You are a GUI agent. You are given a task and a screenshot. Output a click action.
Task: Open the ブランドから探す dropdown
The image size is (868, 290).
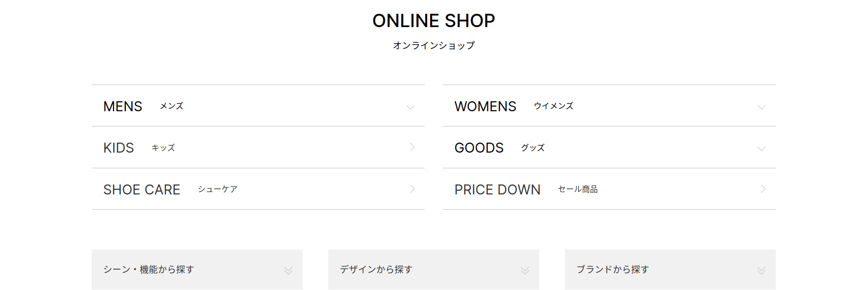(x=613, y=270)
